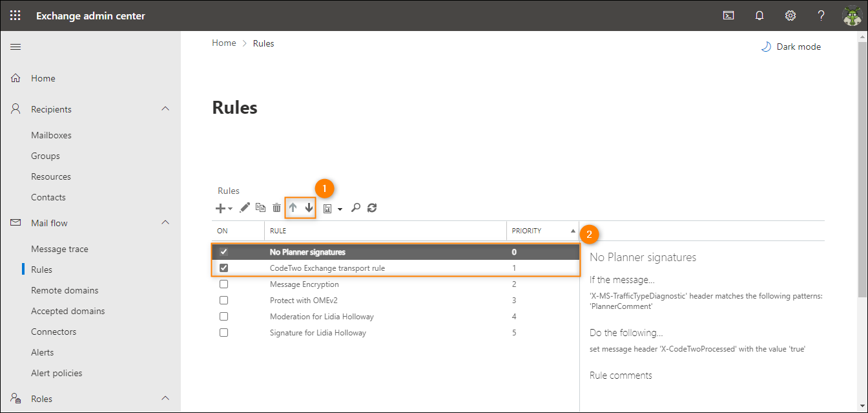Copy a rule with the duplicate icon
This screenshot has height=413, width=868.
point(260,208)
